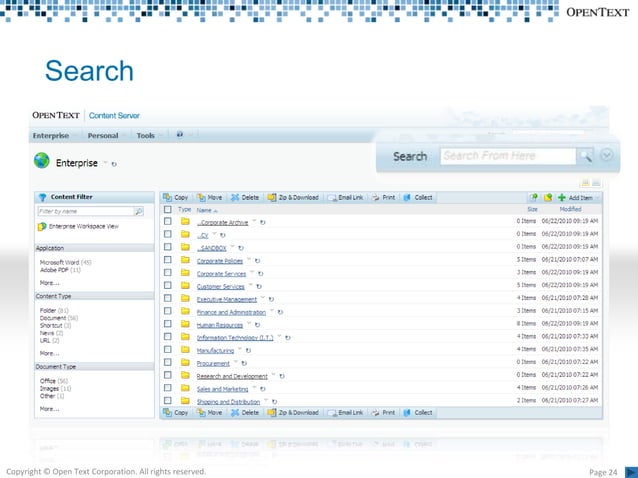
Task: Open the Corporate Archive folder link
Action: click(x=223, y=223)
